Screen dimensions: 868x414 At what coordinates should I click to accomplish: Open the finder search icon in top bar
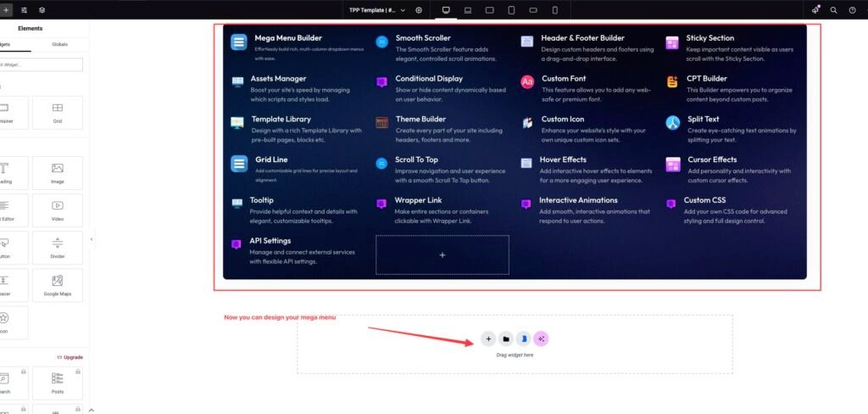click(833, 10)
